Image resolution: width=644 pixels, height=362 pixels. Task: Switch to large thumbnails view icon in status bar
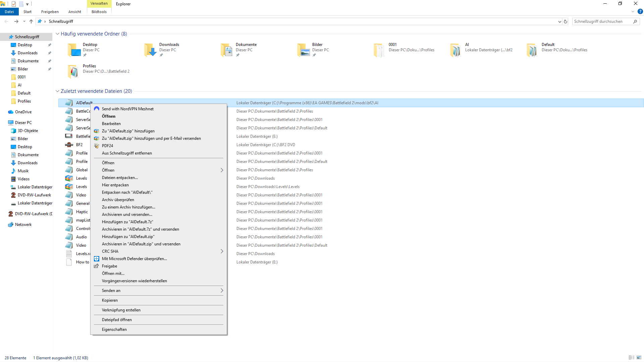tap(639, 358)
